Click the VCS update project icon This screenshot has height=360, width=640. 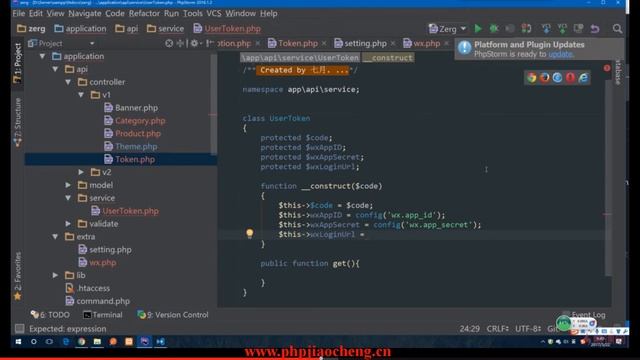546,29
